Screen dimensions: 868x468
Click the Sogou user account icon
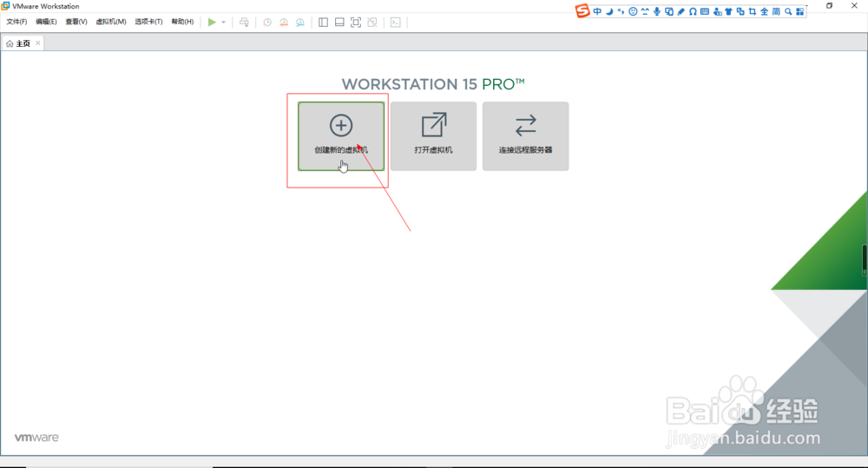(717, 11)
